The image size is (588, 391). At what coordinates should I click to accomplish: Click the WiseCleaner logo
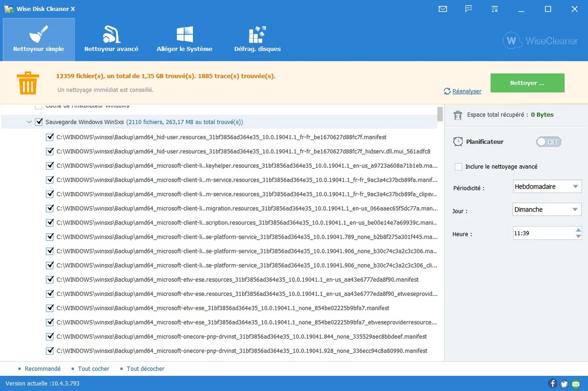(x=540, y=41)
